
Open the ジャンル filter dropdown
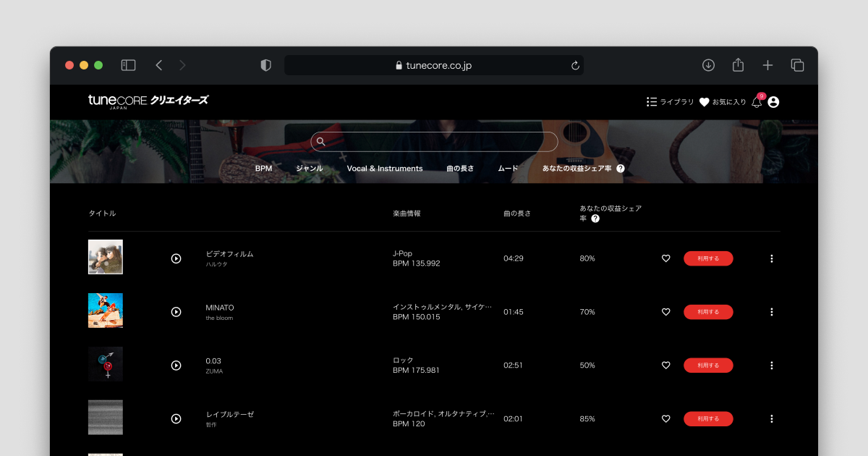pos(309,169)
